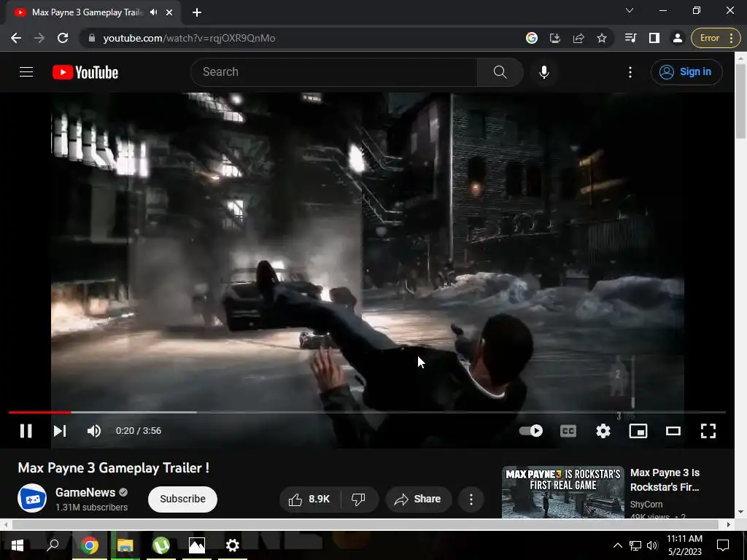Click the address bar URL
Screen dimensions: 747x560
pos(189,38)
